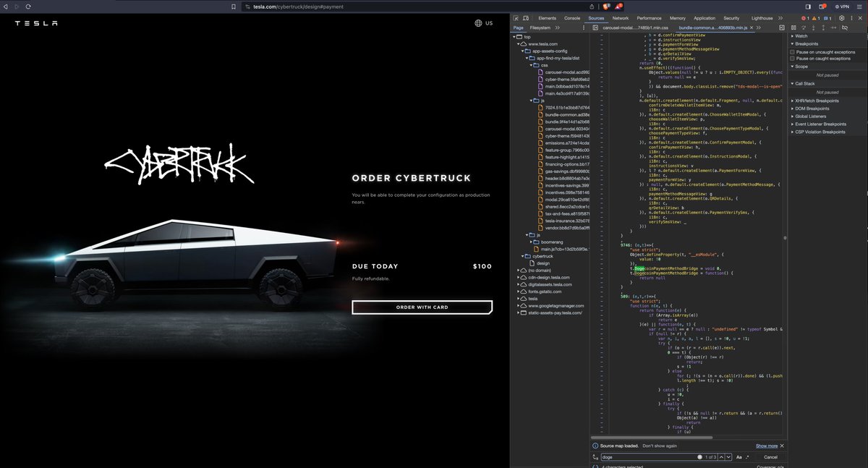
Task: Show more navigator tabs chevron
Action: pos(557,27)
